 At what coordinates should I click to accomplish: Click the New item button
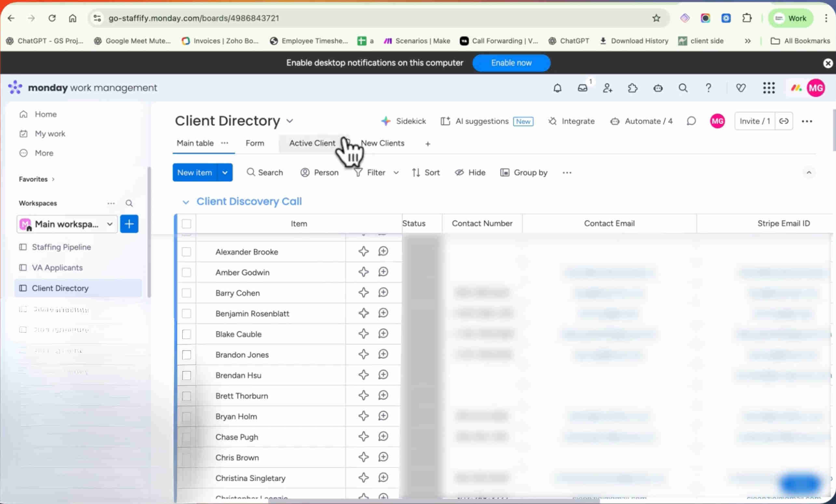coord(195,173)
